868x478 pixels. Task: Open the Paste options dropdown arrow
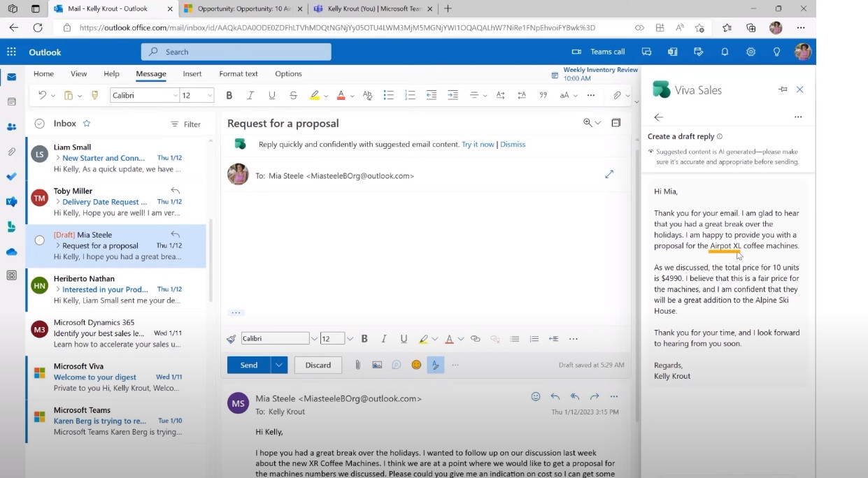[80, 96]
